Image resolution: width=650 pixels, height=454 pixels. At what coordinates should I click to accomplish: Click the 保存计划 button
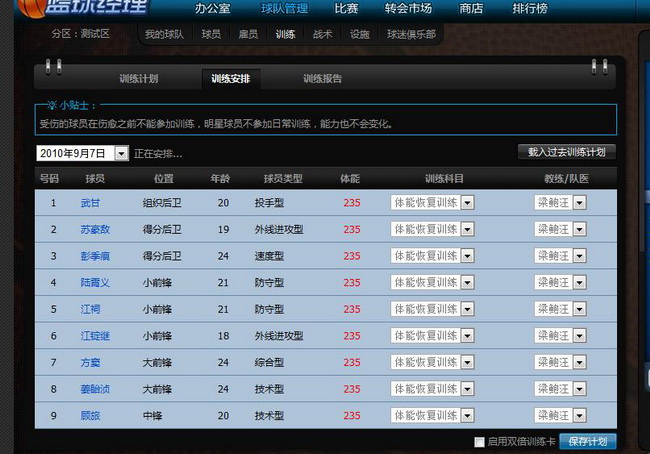pyautogui.click(x=588, y=442)
